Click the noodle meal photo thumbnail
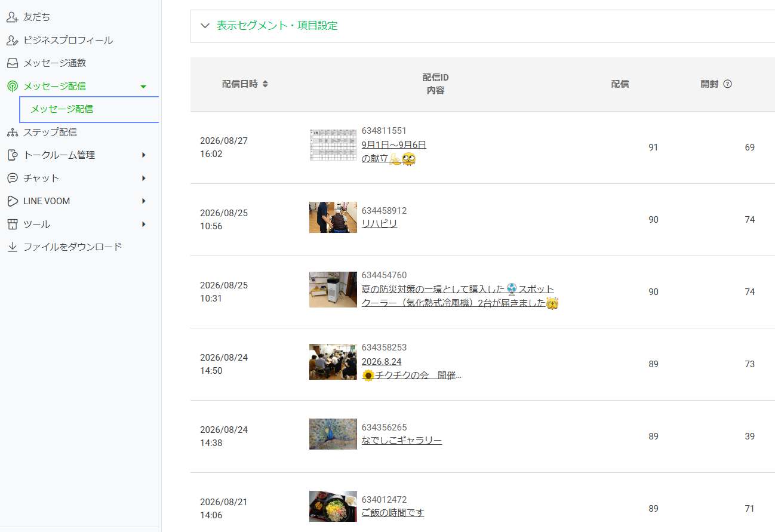 coord(333,506)
